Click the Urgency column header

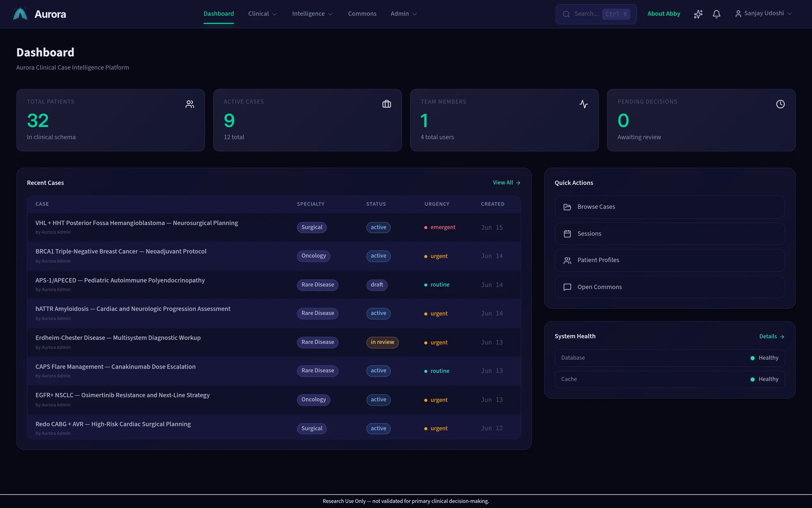point(437,204)
